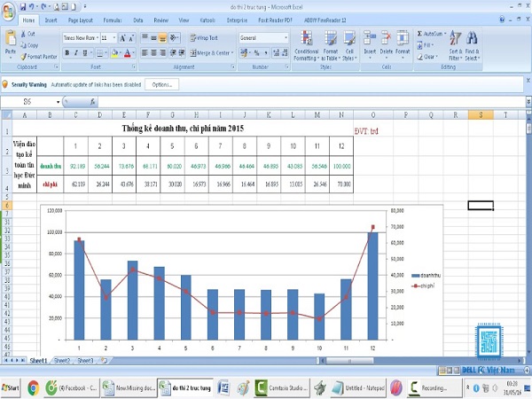Click the Format as Table icon
This screenshot has width=532, height=399.
click(329, 44)
